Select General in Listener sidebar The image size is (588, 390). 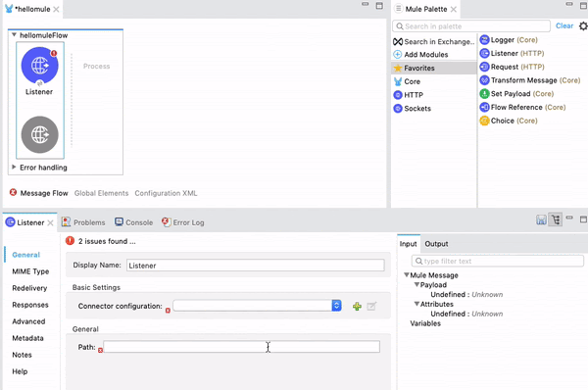pyautogui.click(x=25, y=255)
